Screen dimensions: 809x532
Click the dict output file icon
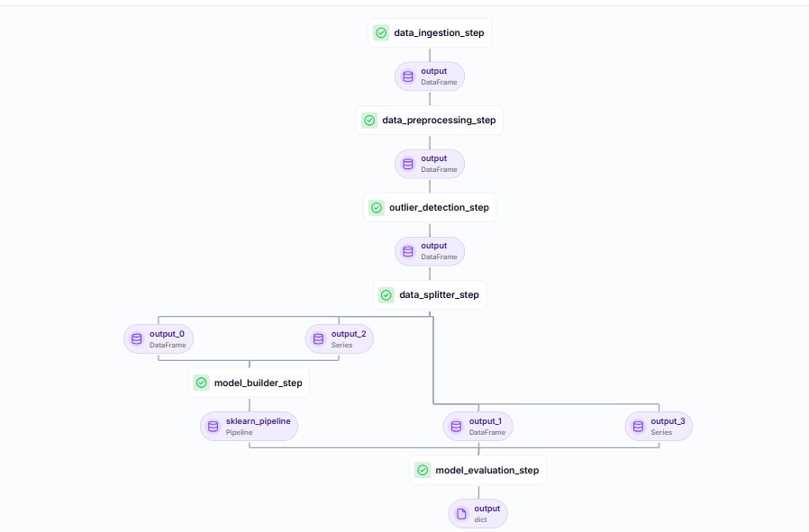point(462,514)
